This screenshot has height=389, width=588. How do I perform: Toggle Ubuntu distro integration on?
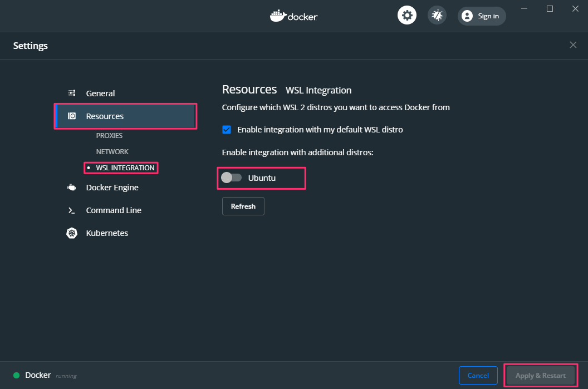coord(232,177)
